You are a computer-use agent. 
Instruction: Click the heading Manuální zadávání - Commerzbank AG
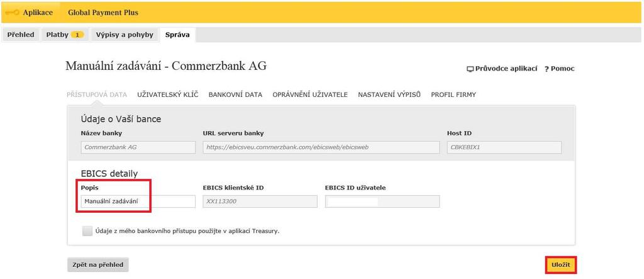tap(166, 66)
